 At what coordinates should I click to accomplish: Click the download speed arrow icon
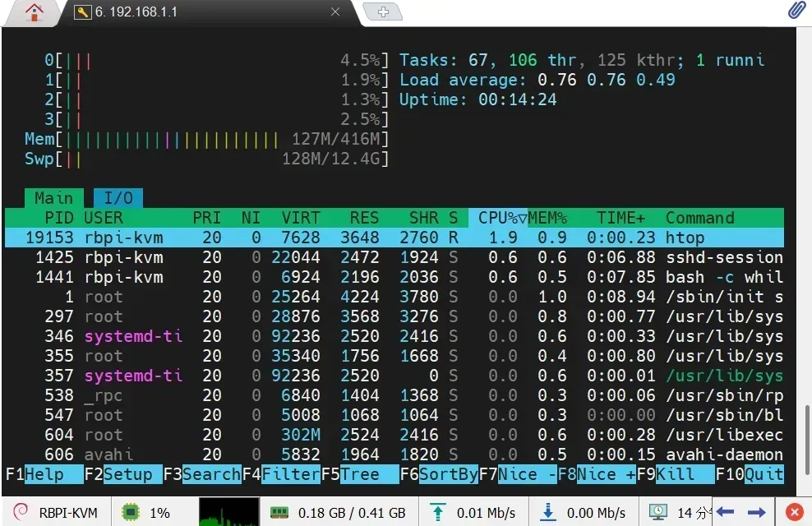tap(548, 513)
